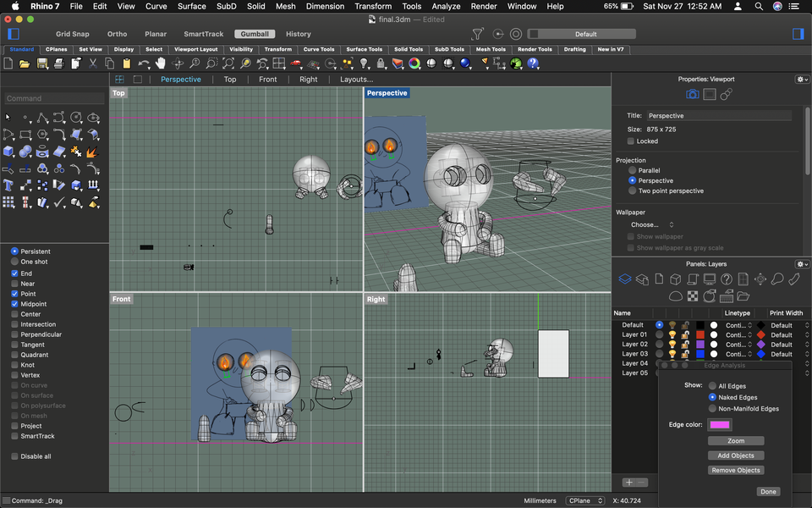Toggle Layer 02 visibility light bulb

[672, 345]
